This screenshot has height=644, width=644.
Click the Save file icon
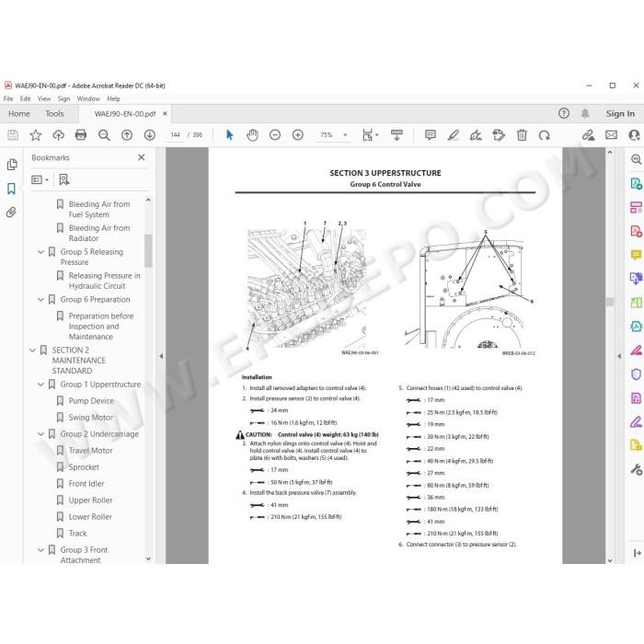tap(13, 135)
